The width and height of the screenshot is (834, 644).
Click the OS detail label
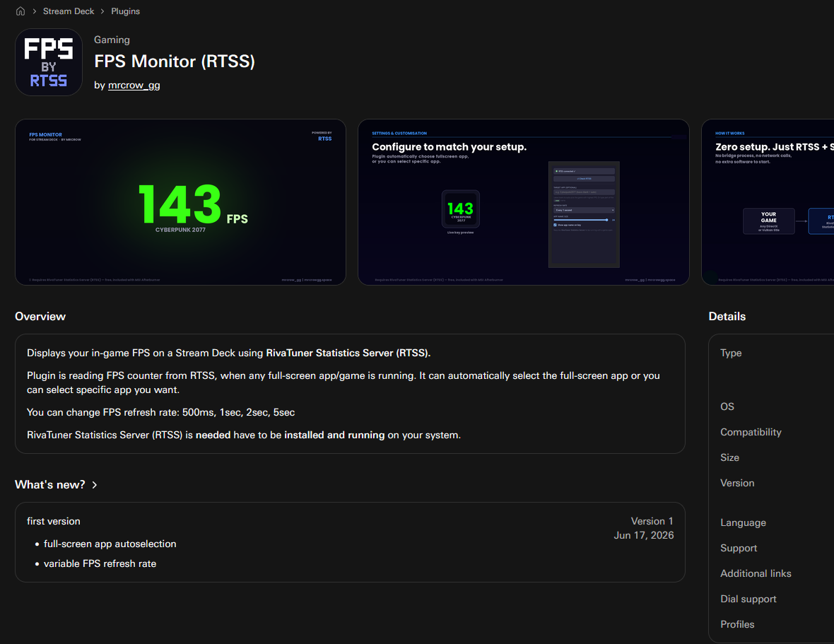click(x=727, y=406)
